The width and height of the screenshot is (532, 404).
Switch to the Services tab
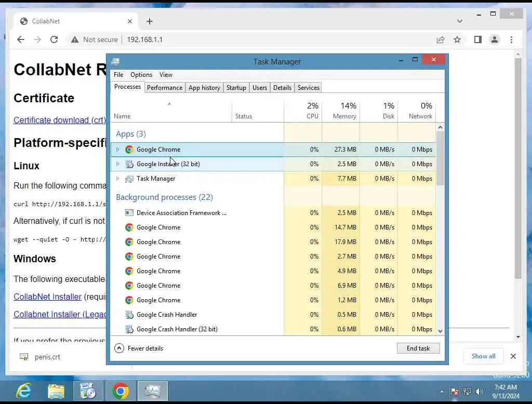pyautogui.click(x=309, y=88)
